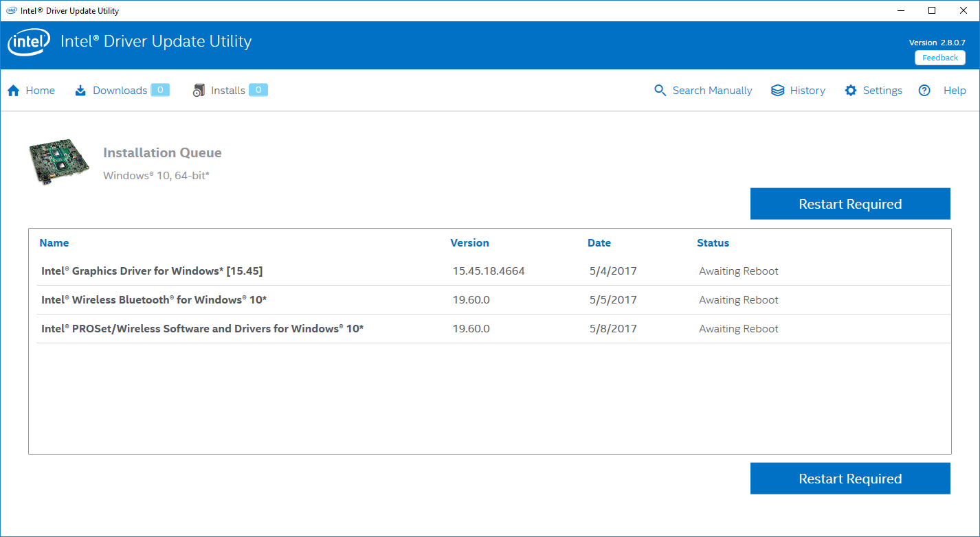Minimize the Driver Update Utility window
Viewport: 980px width, 537px height.
900,10
